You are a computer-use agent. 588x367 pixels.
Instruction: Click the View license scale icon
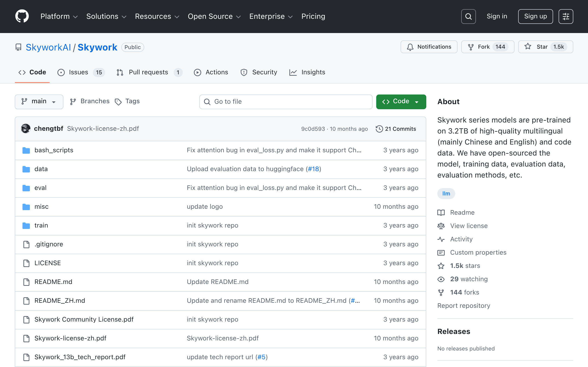[x=441, y=226]
